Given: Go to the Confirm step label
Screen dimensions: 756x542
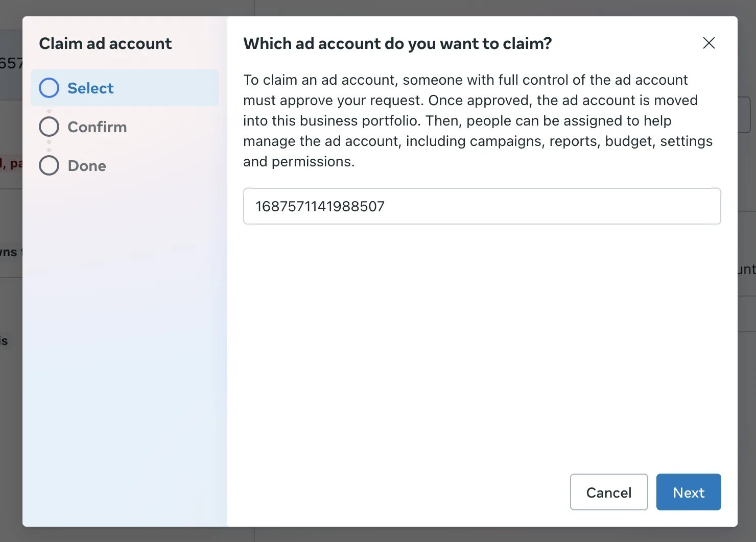Looking at the screenshot, I should coord(97,127).
